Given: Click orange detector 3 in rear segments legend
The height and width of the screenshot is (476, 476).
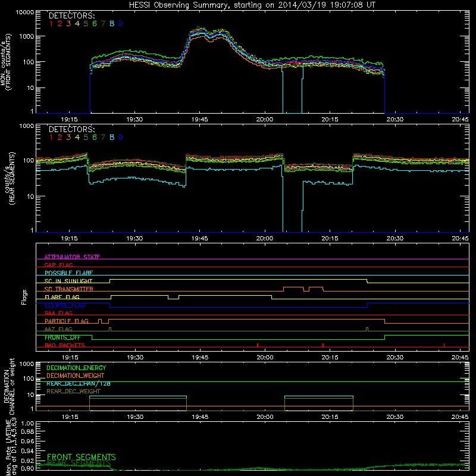Looking at the screenshot, I should pyautogui.click(x=68, y=137).
